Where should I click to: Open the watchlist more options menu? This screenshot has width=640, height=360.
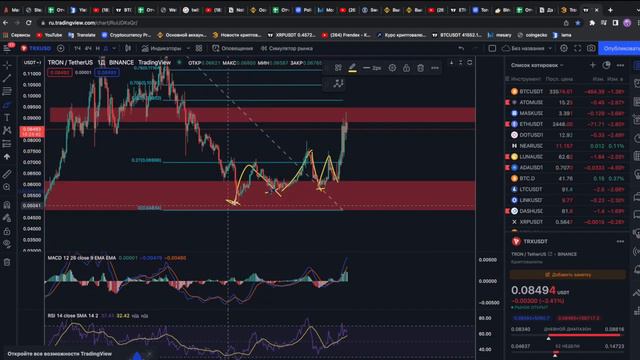click(x=620, y=65)
